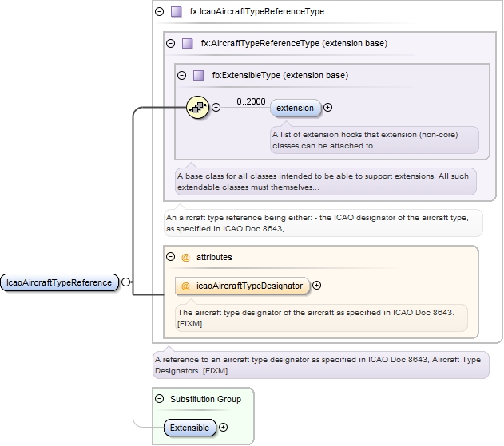Collapse the Substitution Group panel

click(160, 399)
